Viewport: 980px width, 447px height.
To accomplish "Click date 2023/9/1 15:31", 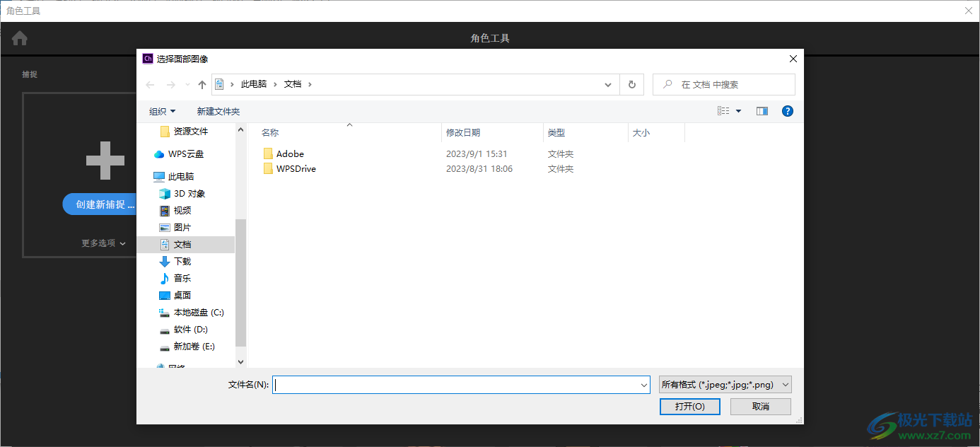I will (x=477, y=153).
